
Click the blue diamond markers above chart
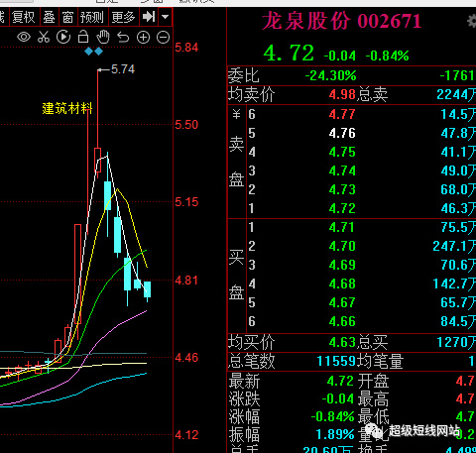(x=94, y=52)
